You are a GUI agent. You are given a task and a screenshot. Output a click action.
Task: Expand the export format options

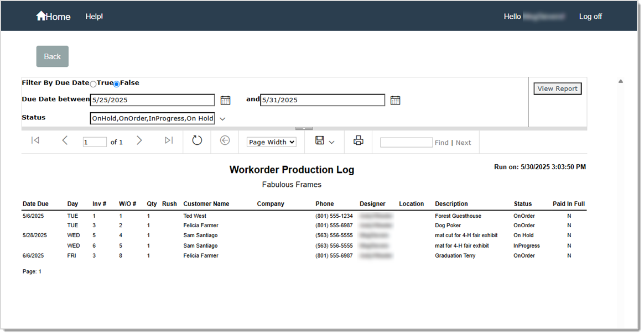point(331,141)
